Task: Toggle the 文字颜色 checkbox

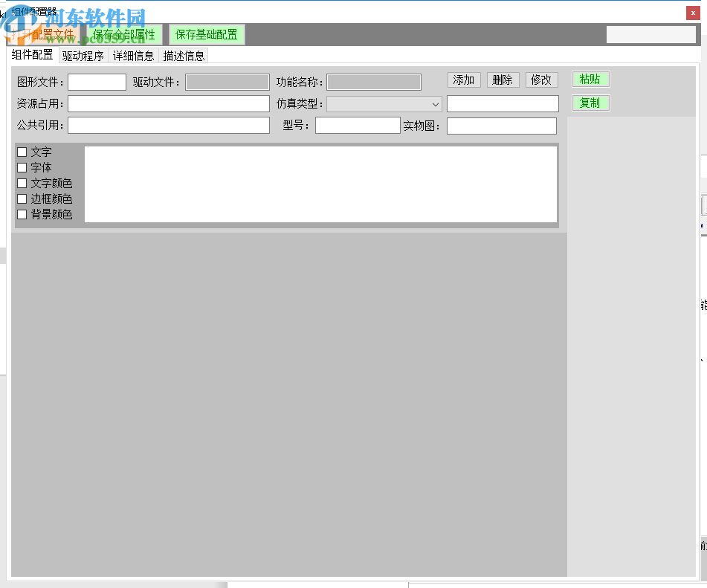Action: [x=22, y=183]
